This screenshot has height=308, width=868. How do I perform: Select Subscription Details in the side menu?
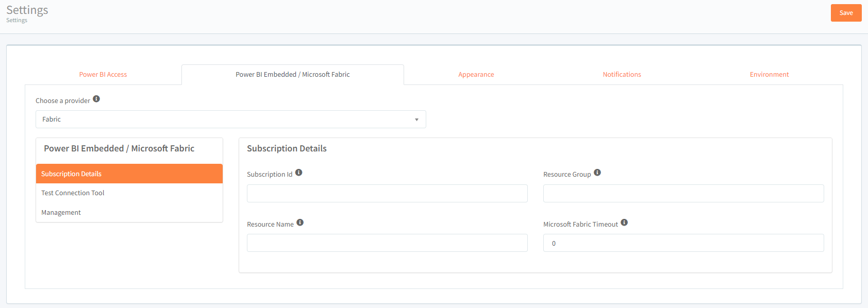(129, 174)
